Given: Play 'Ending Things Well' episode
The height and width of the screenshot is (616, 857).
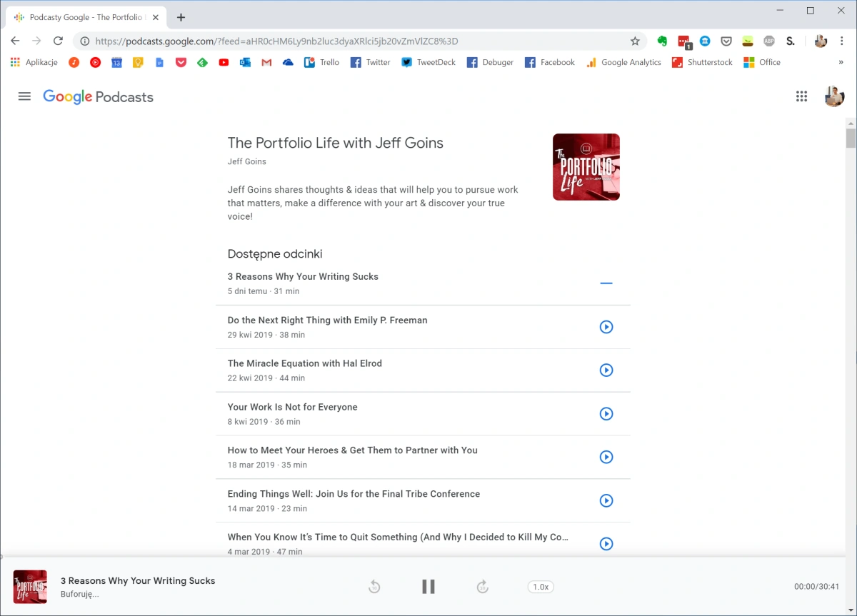Looking at the screenshot, I should 606,500.
